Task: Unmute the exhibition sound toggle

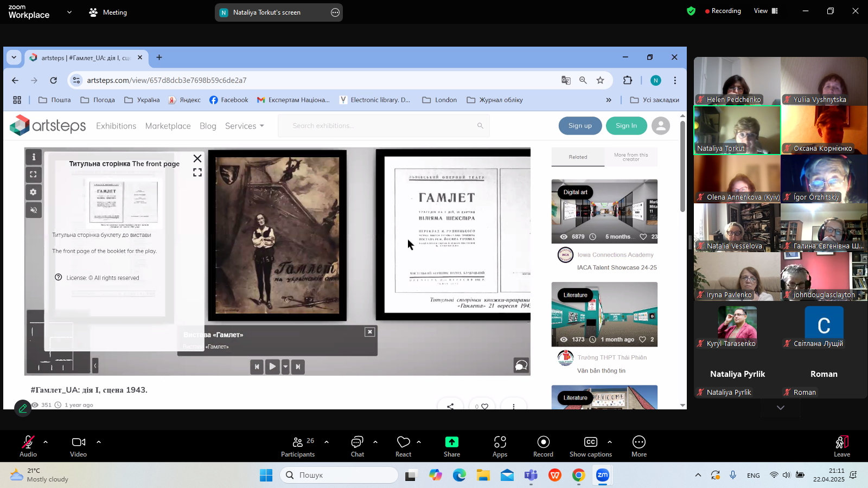Action: (x=34, y=210)
